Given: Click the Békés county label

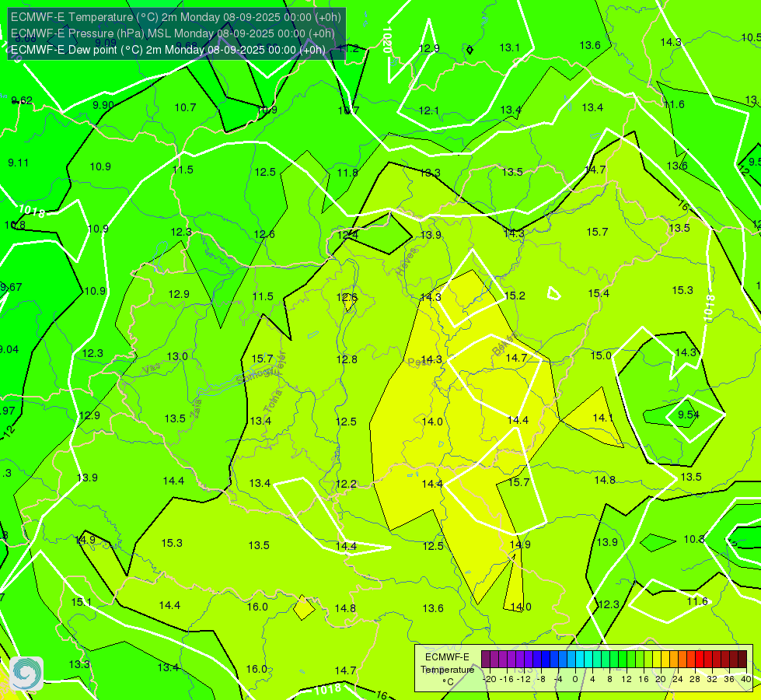Looking at the screenshot, I should 504,344.
